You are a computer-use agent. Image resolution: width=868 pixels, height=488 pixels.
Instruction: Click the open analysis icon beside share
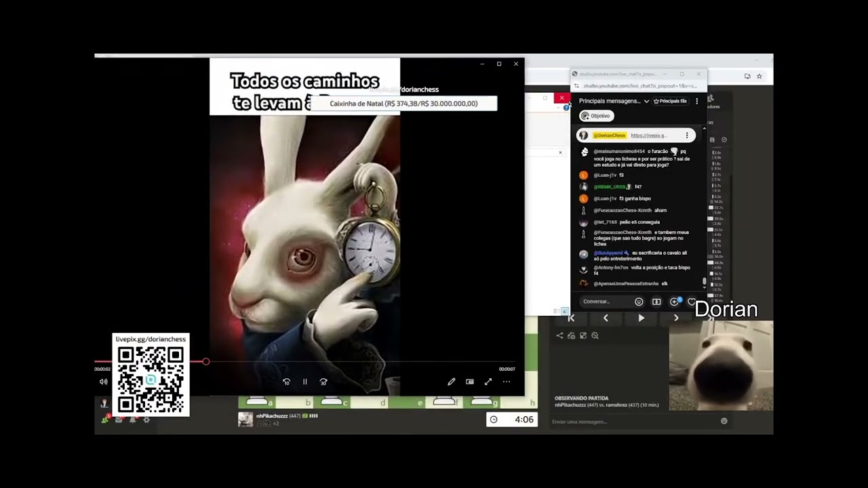pyautogui.click(x=571, y=335)
